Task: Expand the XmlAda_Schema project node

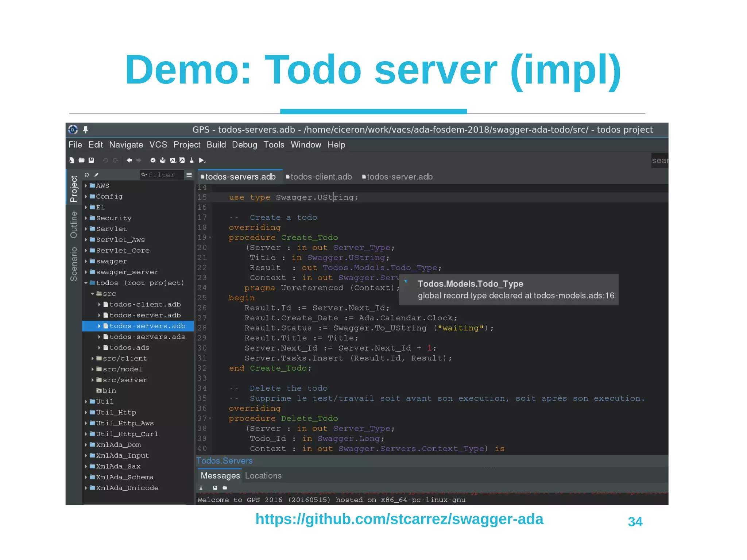Action: tap(86, 477)
